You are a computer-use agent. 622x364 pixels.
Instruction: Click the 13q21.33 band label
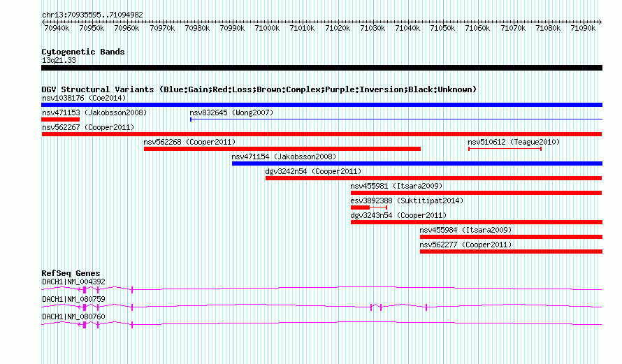pos(59,60)
